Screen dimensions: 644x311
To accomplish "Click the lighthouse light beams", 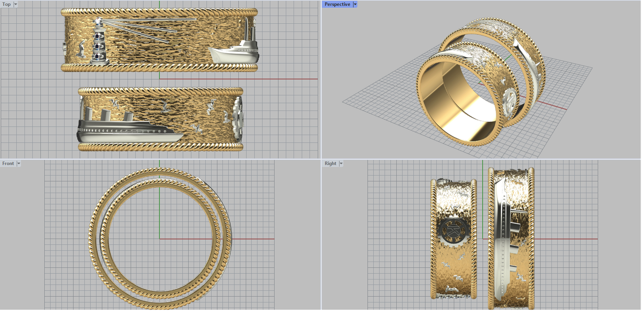I will (149, 28).
